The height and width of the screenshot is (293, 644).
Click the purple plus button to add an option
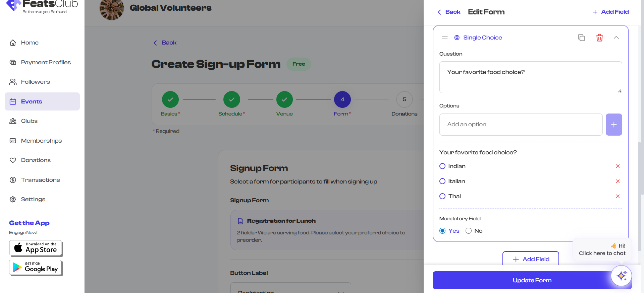coord(614,125)
